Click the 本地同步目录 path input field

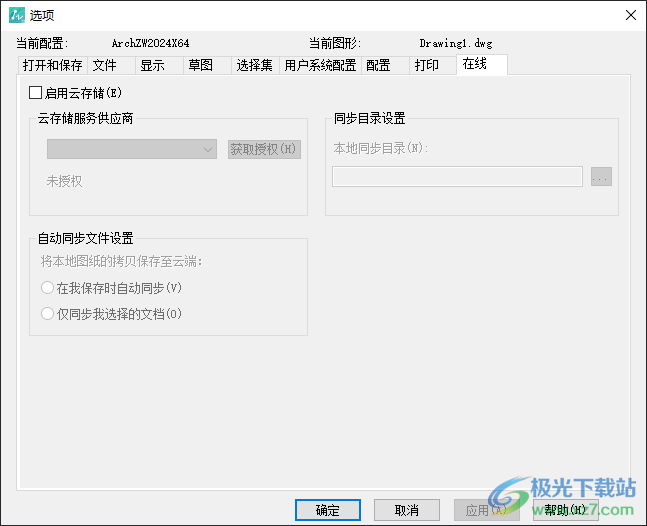457,177
